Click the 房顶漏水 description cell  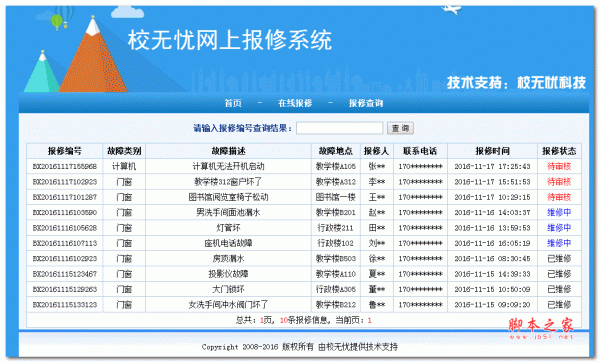point(228,259)
